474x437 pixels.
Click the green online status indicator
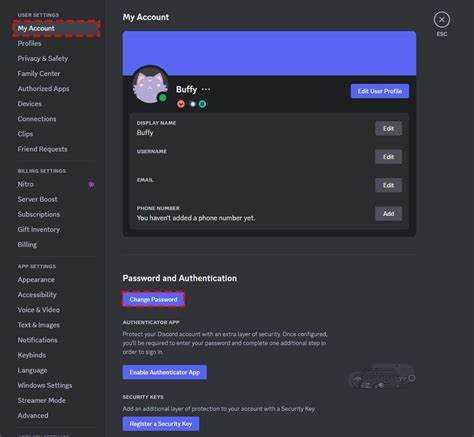162,98
